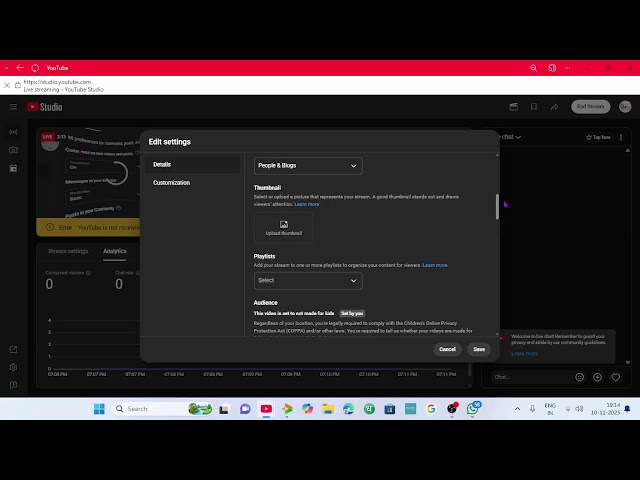Select the Details tab in Edit settings

pos(192,164)
